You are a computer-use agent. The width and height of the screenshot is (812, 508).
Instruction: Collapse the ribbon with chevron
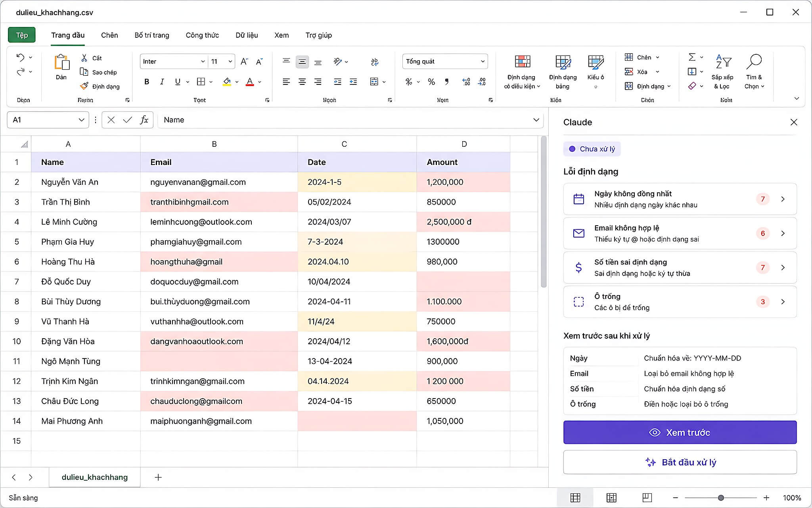coord(797,98)
